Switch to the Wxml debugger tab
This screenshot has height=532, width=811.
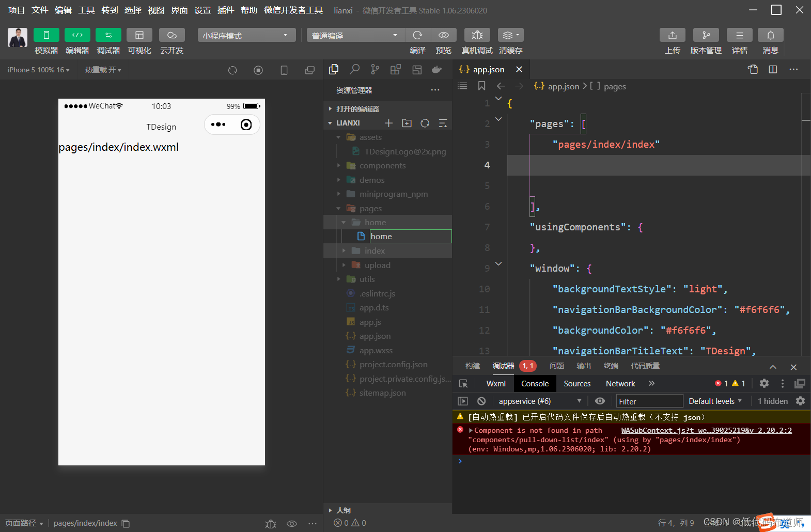(496, 383)
